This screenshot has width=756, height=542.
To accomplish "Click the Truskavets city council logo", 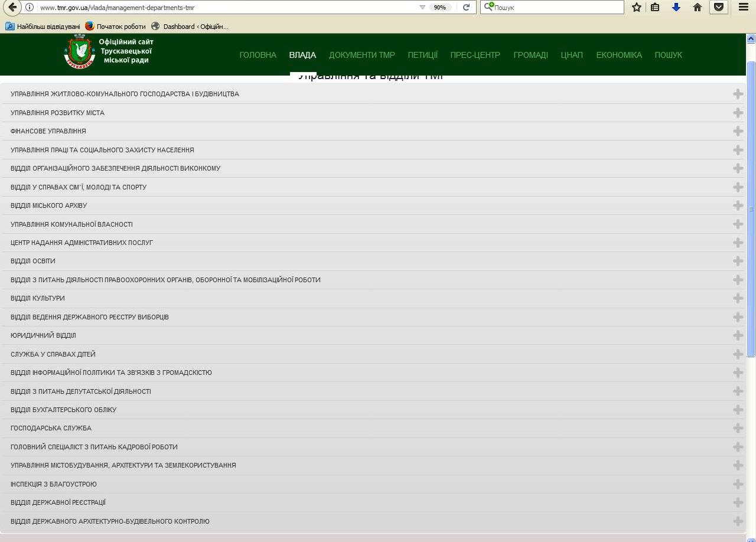I will [79, 52].
